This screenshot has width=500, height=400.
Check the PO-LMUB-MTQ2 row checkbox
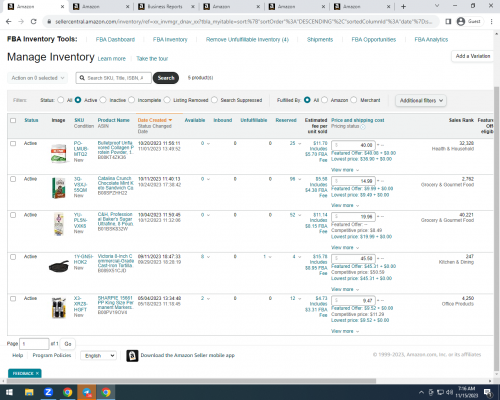tap(13, 143)
